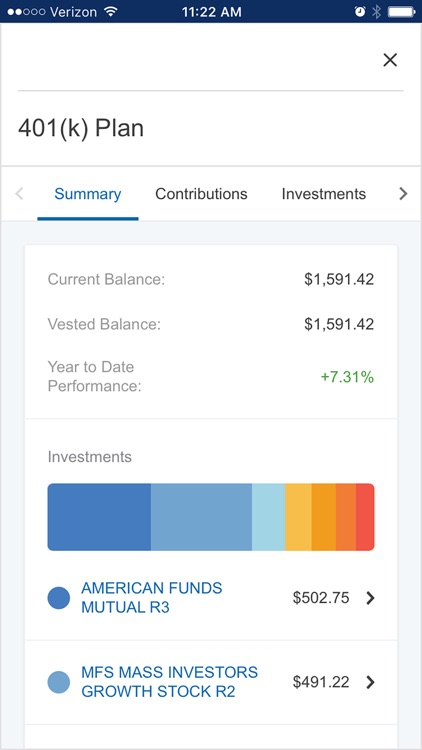Tap the battery icon in status bar

tap(400, 11)
